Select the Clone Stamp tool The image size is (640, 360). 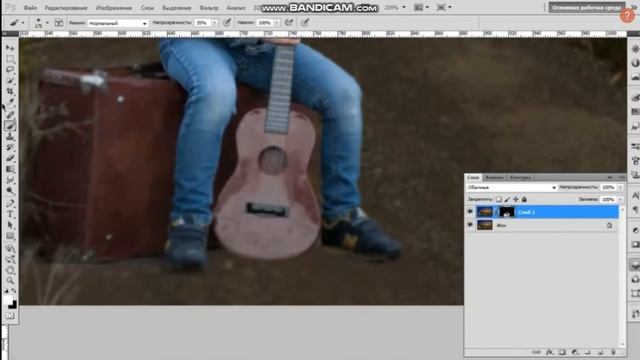[10, 137]
